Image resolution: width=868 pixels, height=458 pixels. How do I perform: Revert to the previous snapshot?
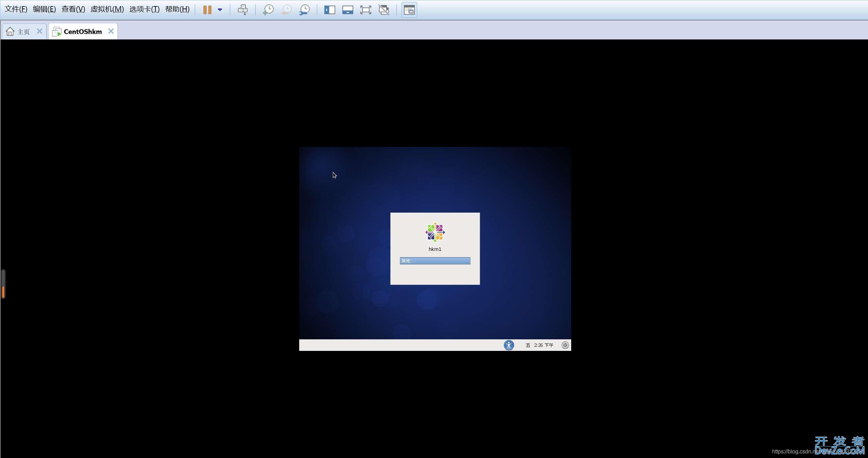click(x=286, y=10)
